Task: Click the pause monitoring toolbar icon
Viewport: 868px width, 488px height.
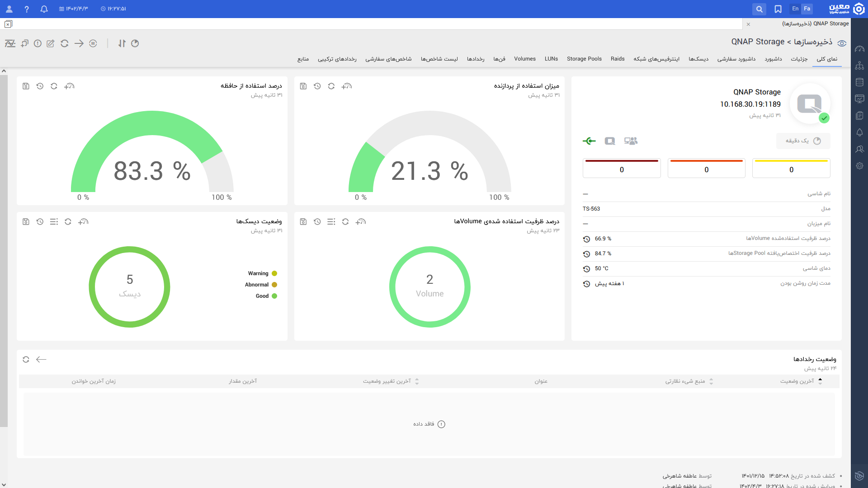Action: 93,43
